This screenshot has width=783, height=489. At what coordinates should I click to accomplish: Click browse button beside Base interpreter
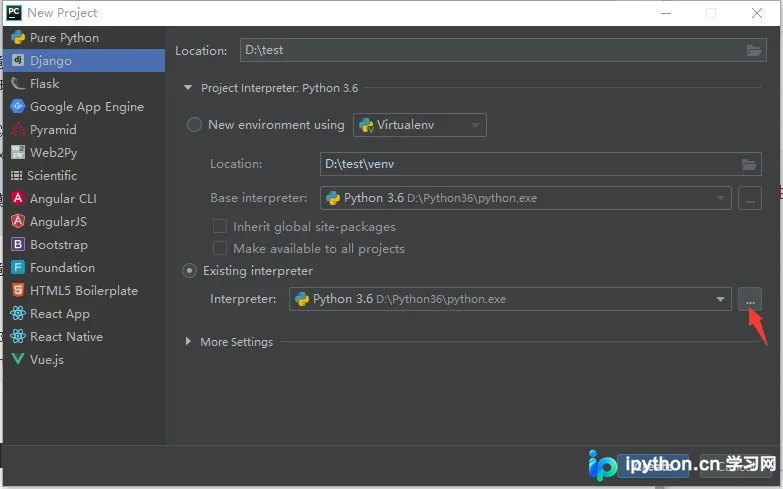(750, 198)
